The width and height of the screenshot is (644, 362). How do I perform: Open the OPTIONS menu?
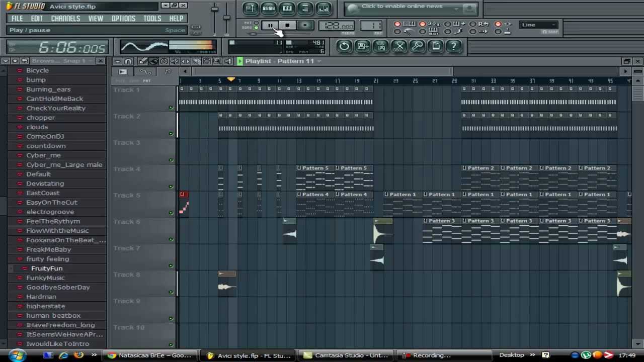coord(123,19)
